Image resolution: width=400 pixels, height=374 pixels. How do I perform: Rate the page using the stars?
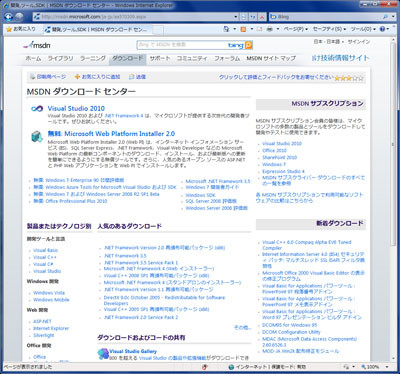click(349, 78)
